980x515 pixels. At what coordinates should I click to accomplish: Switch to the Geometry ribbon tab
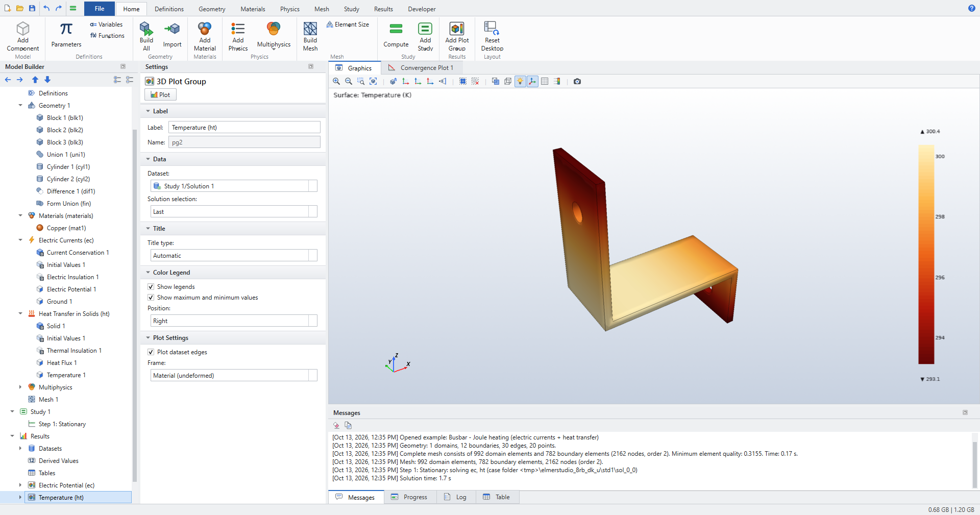(212, 9)
